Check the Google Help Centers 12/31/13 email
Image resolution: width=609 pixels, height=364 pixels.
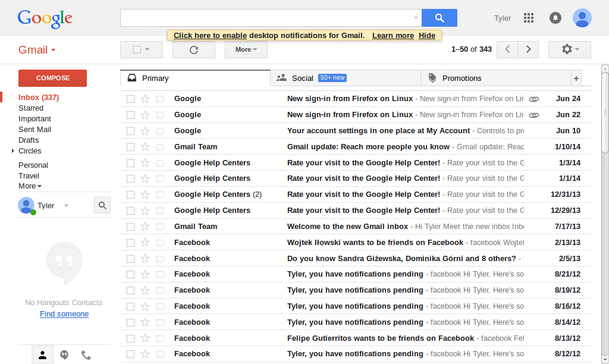pyautogui.click(x=130, y=194)
